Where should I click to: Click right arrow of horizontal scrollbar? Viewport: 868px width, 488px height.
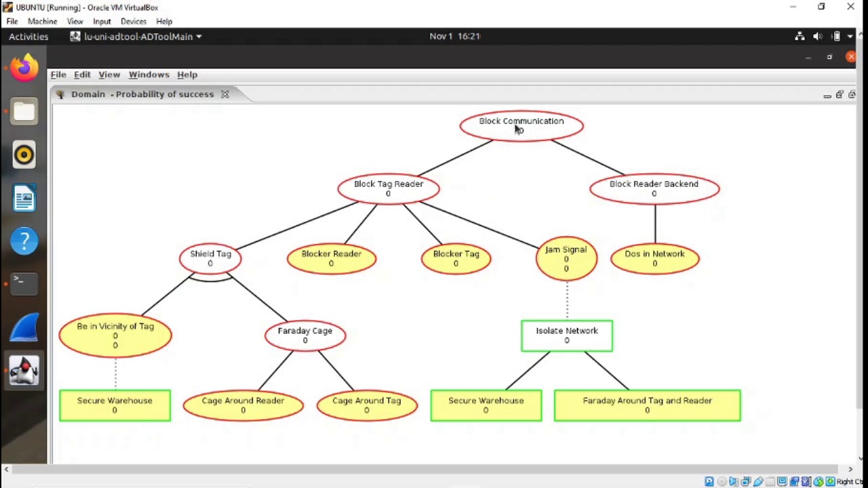pyautogui.click(x=850, y=468)
